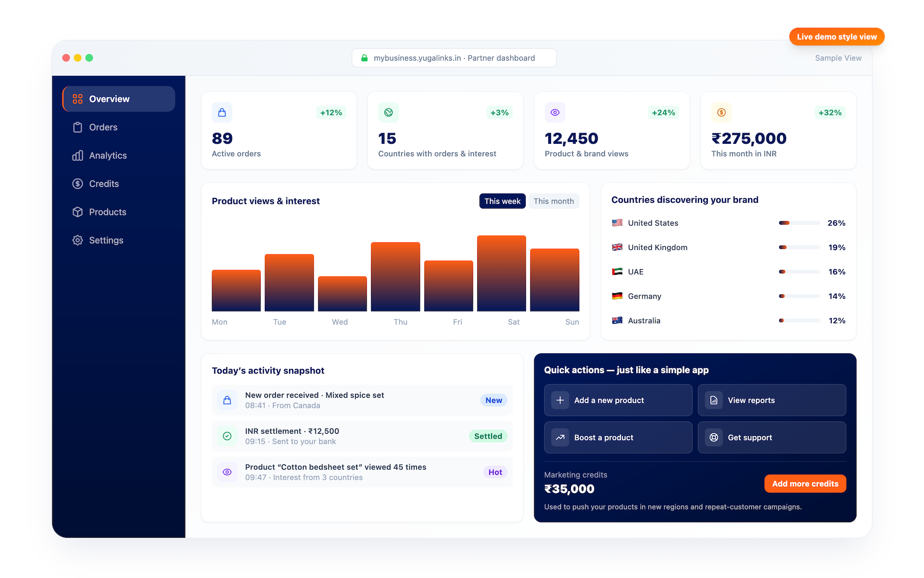Select the Overview grid icon in sidebar

77,98
